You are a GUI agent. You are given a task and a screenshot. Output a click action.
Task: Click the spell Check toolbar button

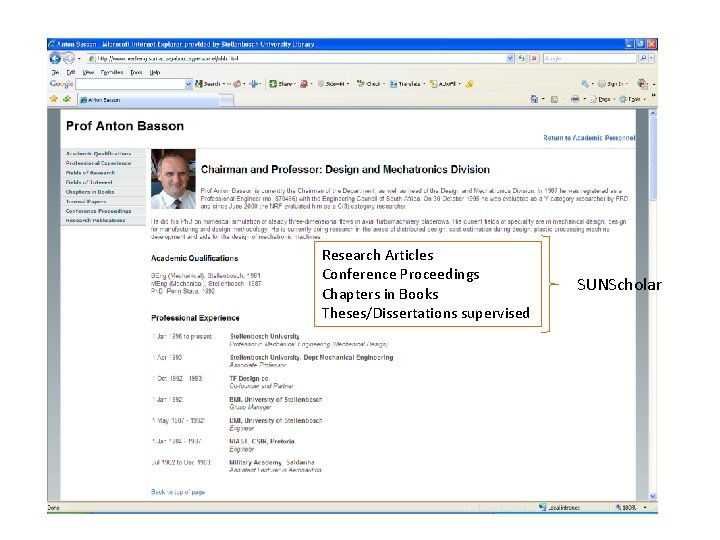click(369, 84)
